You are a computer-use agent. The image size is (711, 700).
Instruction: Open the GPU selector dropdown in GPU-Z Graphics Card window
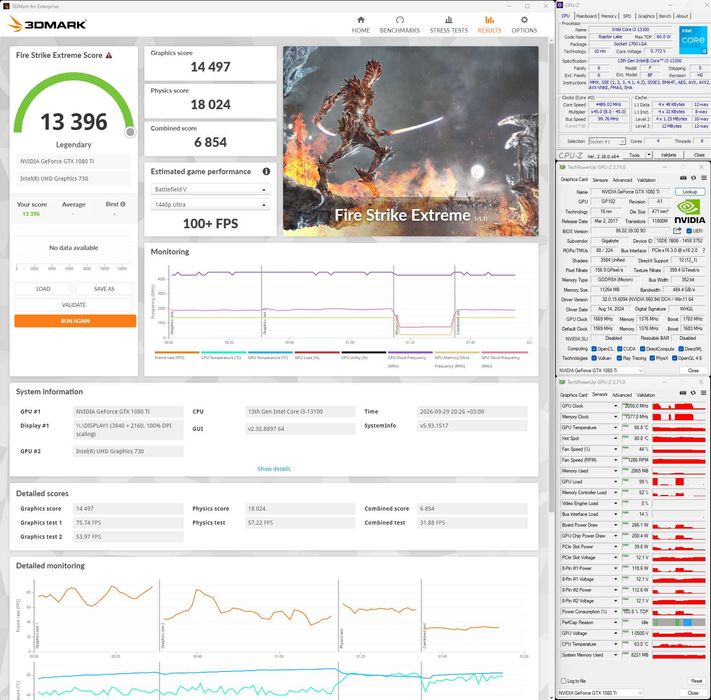pos(601,370)
